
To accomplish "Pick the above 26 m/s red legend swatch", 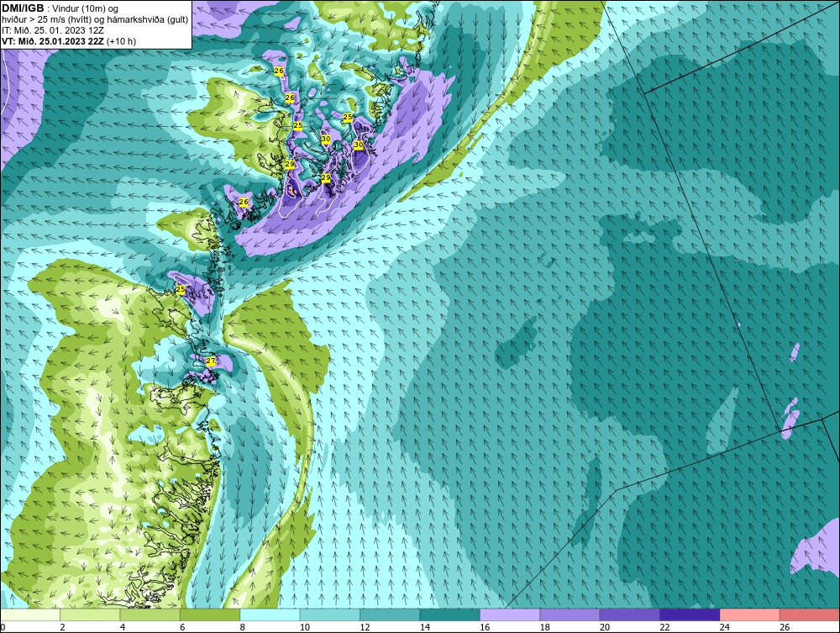I will 810,615.
